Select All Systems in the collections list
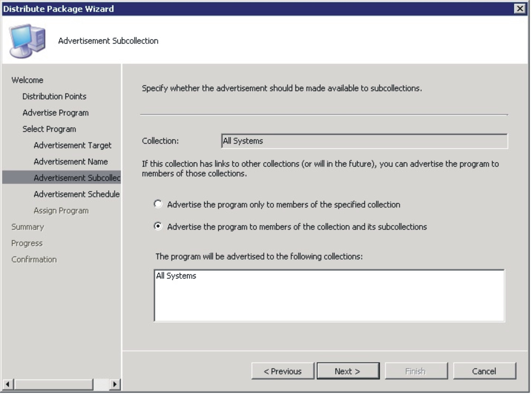The image size is (532, 395). (x=176, y=276)
